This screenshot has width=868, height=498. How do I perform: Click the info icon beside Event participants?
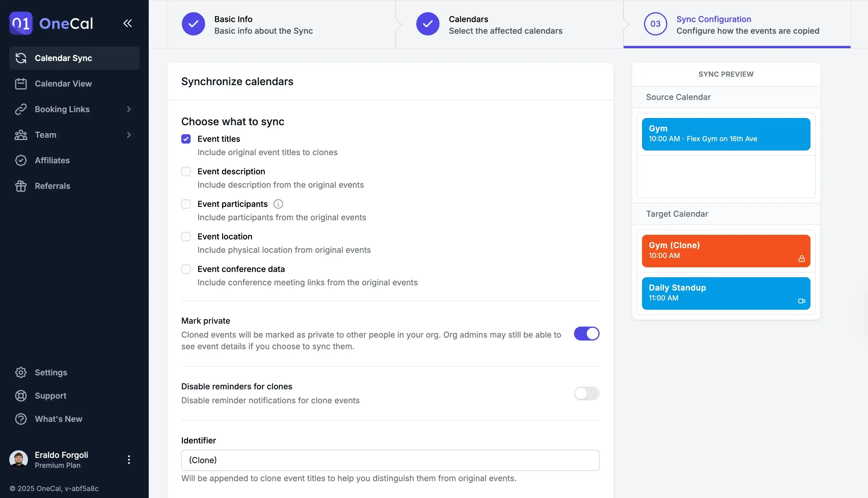point(278,204)
